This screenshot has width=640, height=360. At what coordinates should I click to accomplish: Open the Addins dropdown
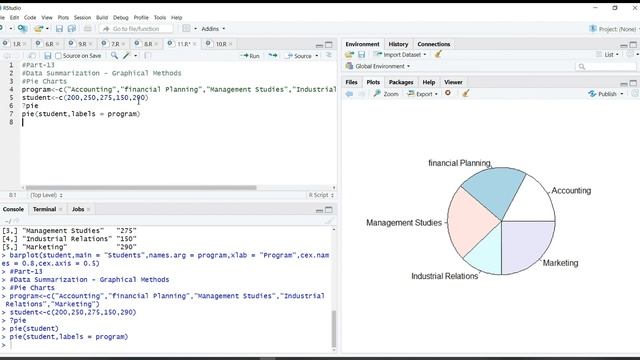pos(213,29)
